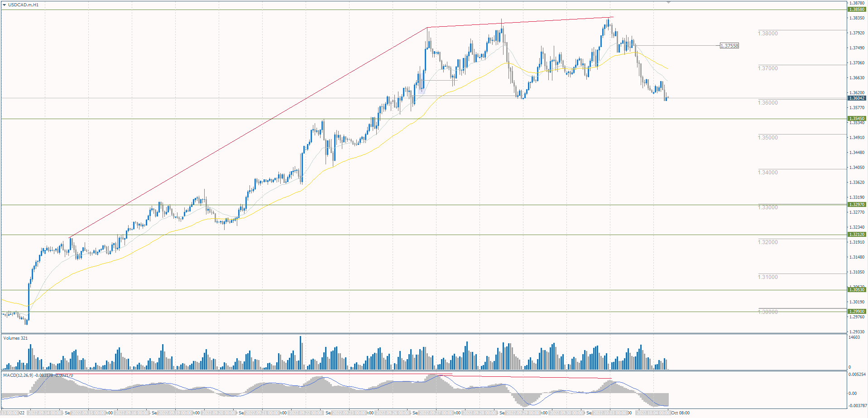Click the green 1.32970 level label
This screenshot has height=418, width=868.
pyautogui.click(x=857, y=205)
